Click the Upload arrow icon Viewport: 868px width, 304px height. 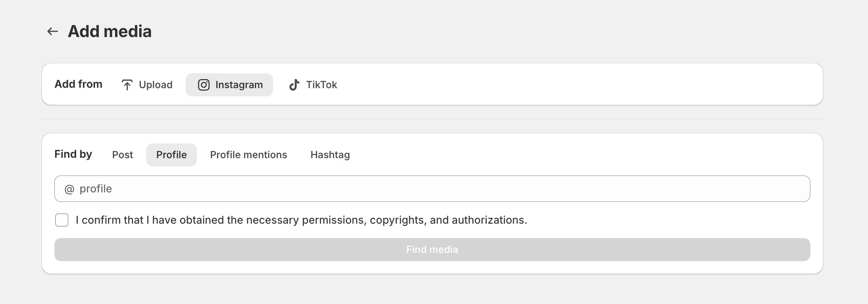point(127,85)
